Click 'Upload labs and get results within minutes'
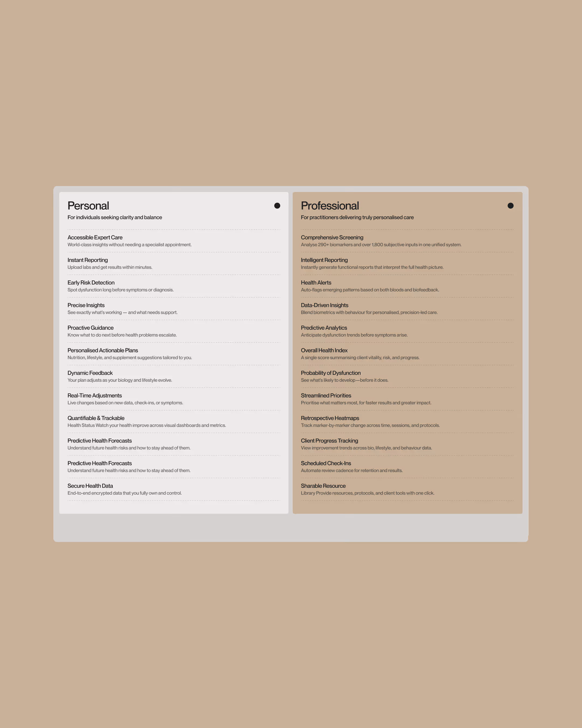 click(x=110, y=267)
